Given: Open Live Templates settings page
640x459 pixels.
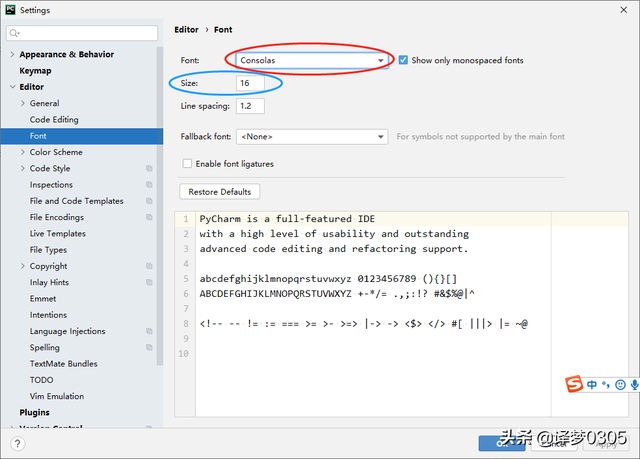Looking at the screenshot, I should (x=58, y=234).
